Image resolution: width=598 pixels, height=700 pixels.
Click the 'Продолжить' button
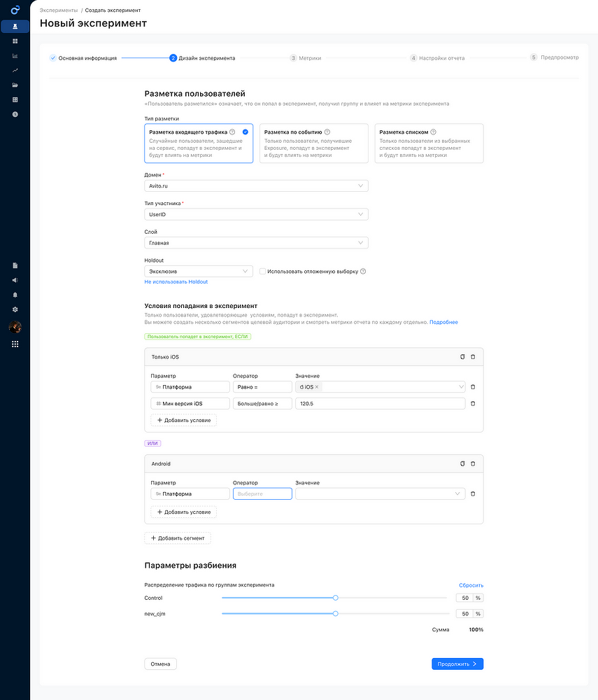click(x=457, y=664)
